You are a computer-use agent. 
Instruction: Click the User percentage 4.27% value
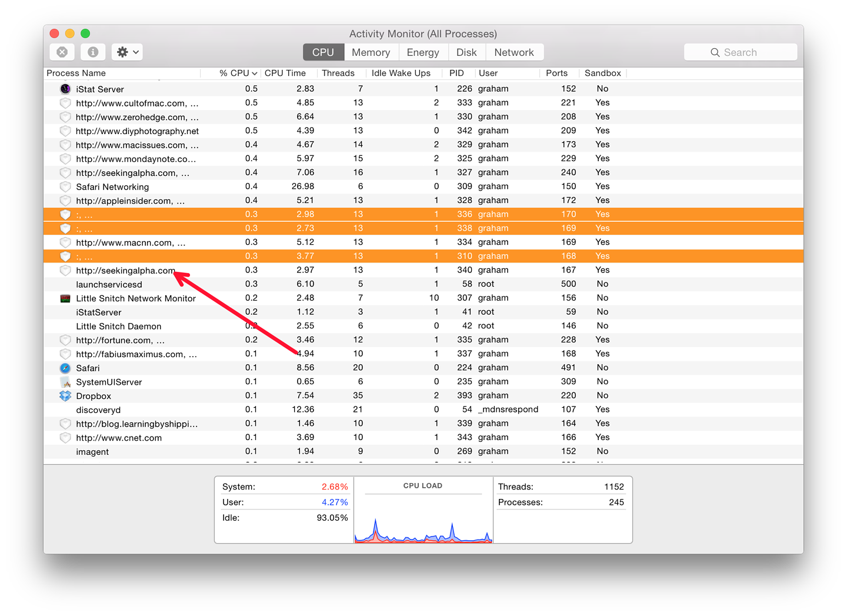pyautogui.click(x=335, y=502)
